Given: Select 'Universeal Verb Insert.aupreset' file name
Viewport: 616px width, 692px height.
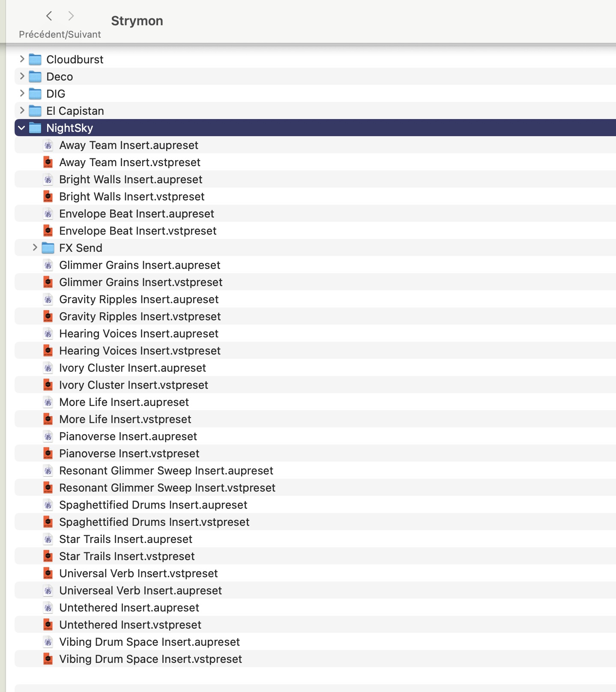Looking at the screenshot, I should tap(141, 591).
